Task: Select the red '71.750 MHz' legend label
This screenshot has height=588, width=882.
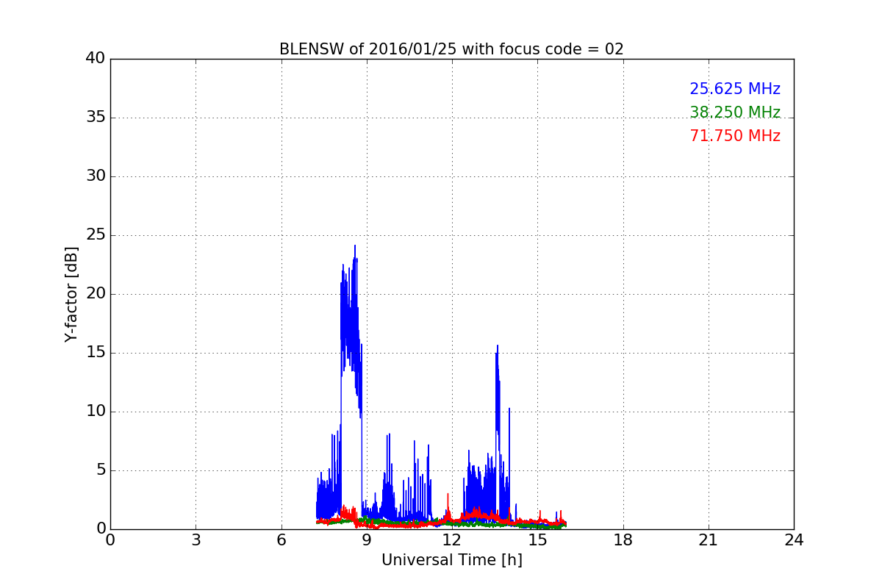Action: [x=735, y=136]
